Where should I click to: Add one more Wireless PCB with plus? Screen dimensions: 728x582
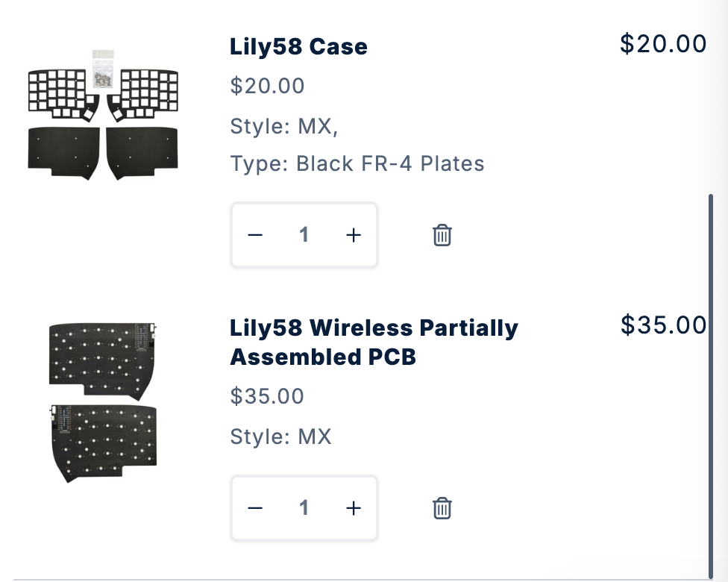[x=354, y=508]
